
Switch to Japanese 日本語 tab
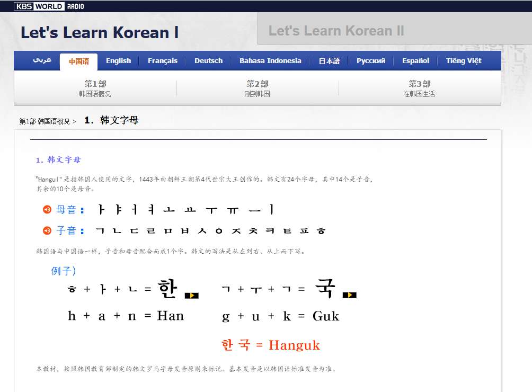[329, 61]
